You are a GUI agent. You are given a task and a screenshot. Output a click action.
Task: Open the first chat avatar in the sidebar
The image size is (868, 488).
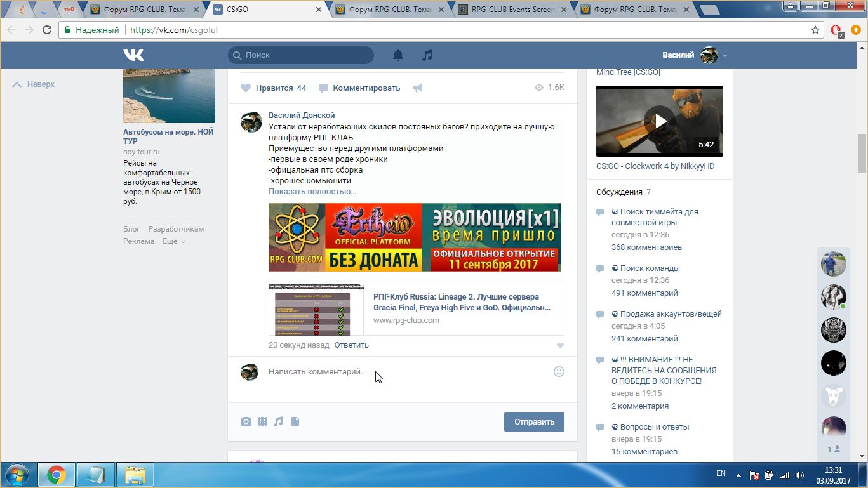[834, 263]
